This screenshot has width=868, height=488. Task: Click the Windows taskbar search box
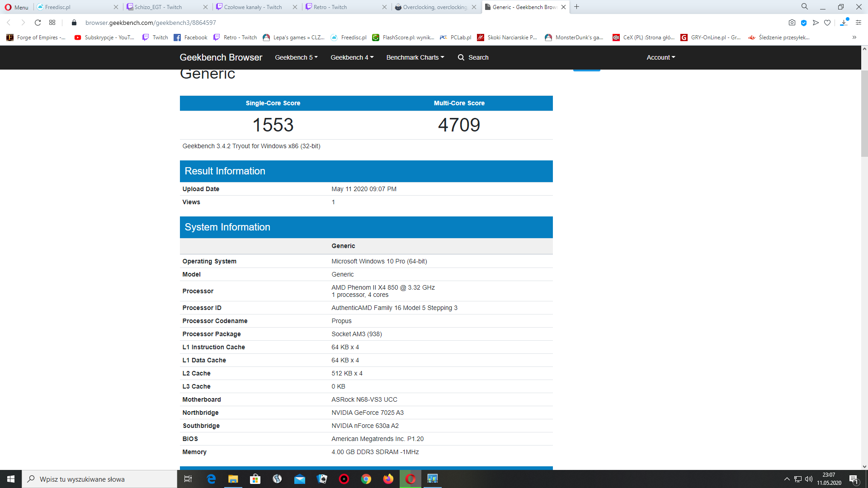click(99, 479)
